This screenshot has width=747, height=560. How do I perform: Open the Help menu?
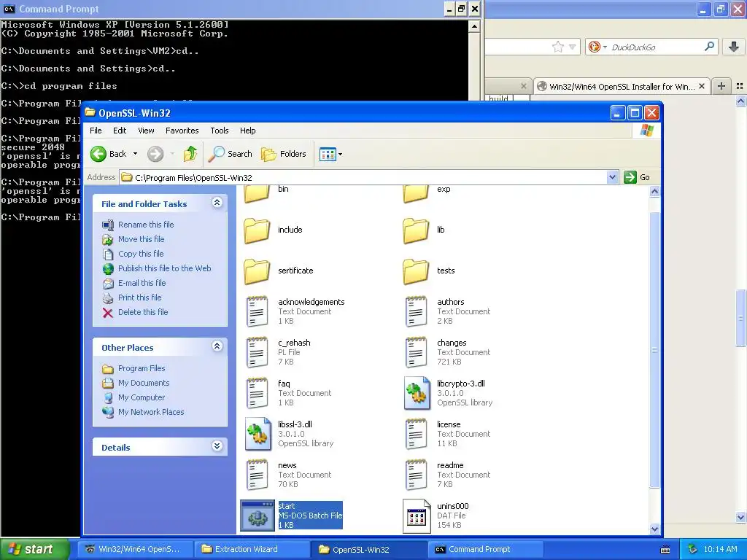[x=248, y=131]
